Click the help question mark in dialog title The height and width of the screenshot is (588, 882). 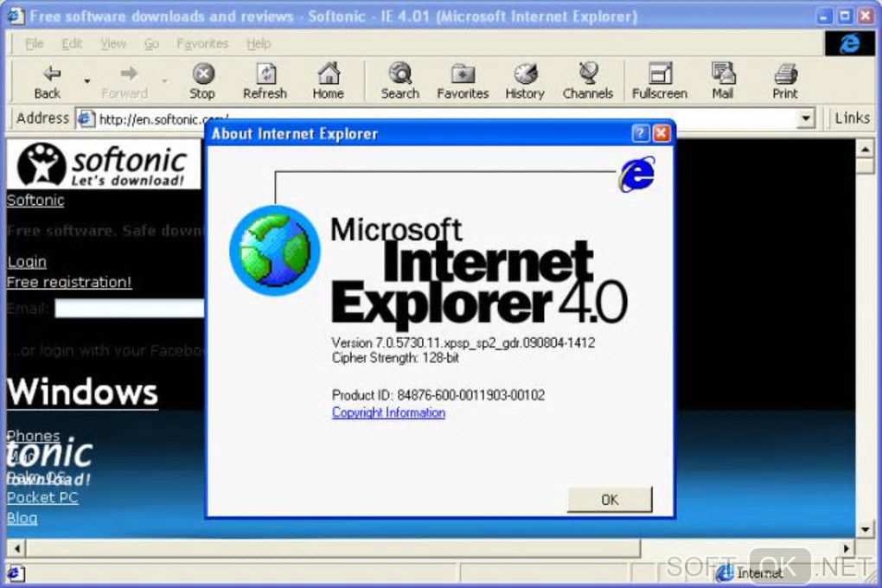tap(640, 133)
